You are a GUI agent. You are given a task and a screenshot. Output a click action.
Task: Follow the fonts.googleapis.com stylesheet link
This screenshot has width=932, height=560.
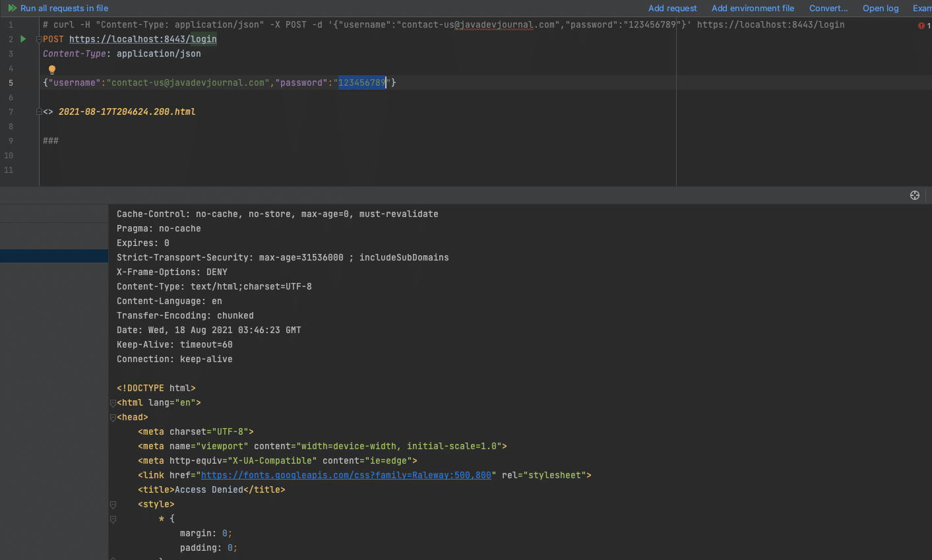click(346, 475)
